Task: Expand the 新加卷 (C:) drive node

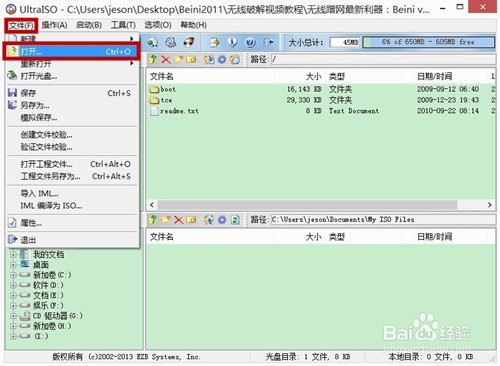Action: [13, 275]
